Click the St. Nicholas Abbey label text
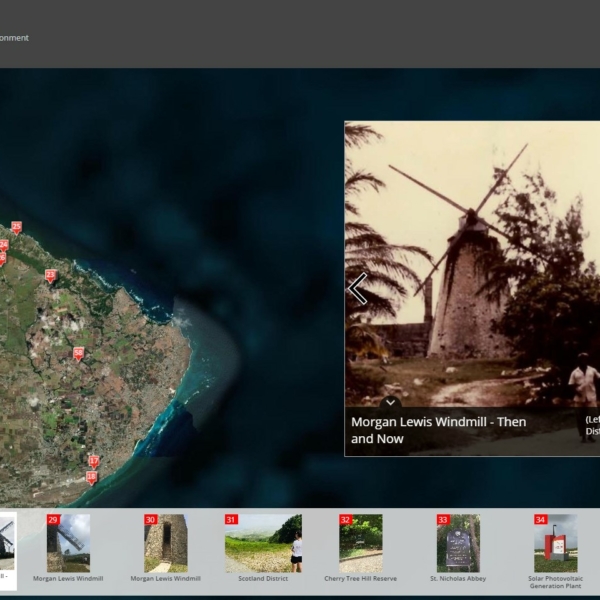The image size is (600, 600). tap(458, 578)
